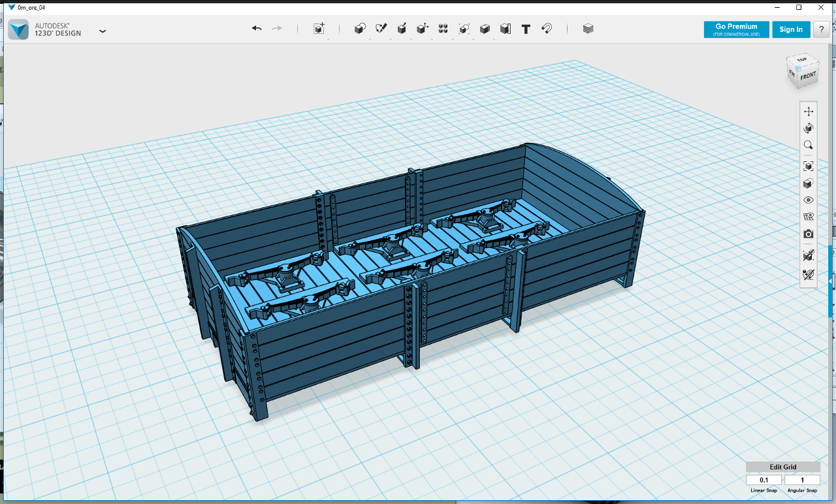Open the Material tool
This screenshot has width=836, height=504.
(588, 29)
